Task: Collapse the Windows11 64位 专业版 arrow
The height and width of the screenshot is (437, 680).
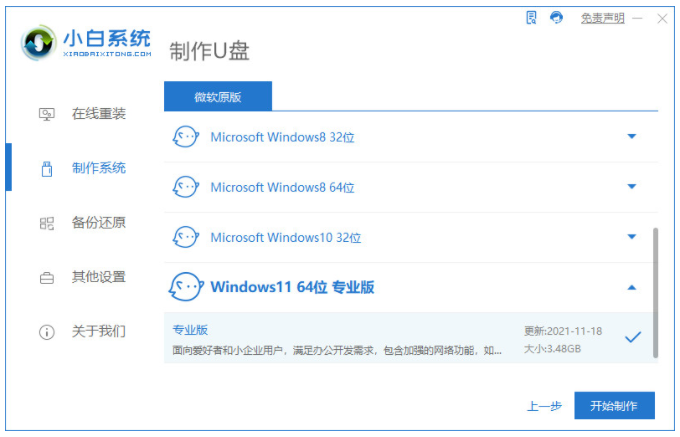Action: [632, 287]
